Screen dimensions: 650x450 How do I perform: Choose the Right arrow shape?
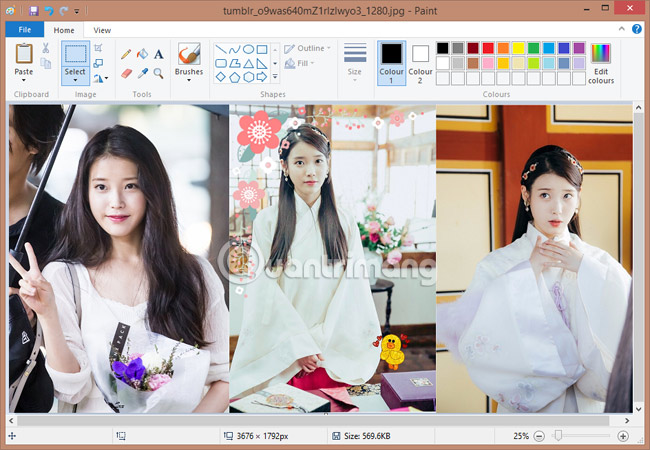[x=262, y=77]
